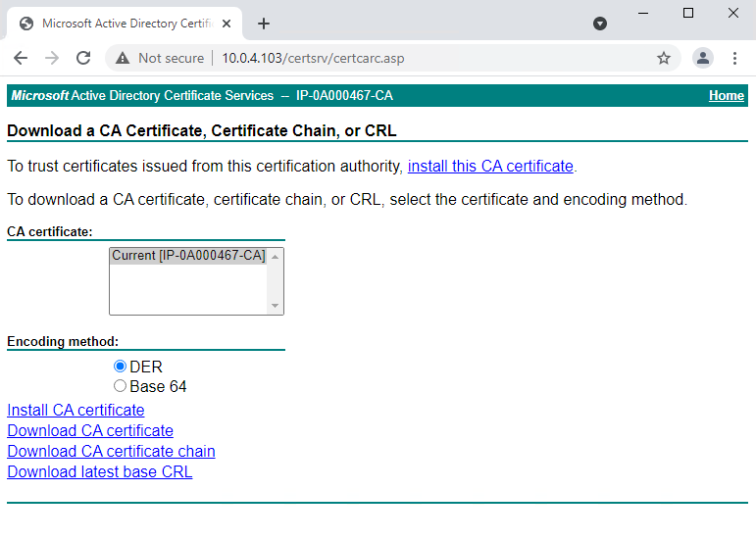Select Current [IP-0A000467-CA] in the list

(x=188, y=256)
